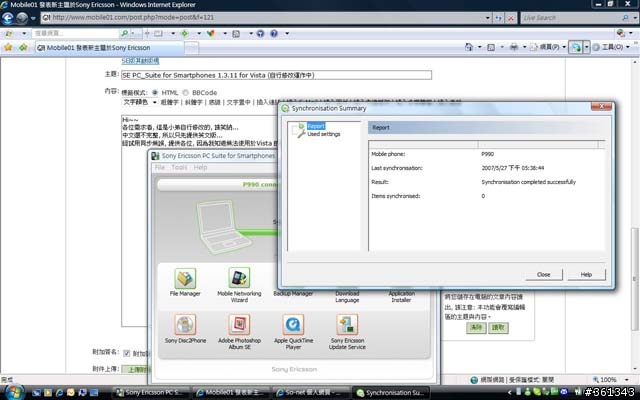This screenshot has width=640, height=400.
Task: Select the Mobile01 browser tab
Action: coord(109,48)
